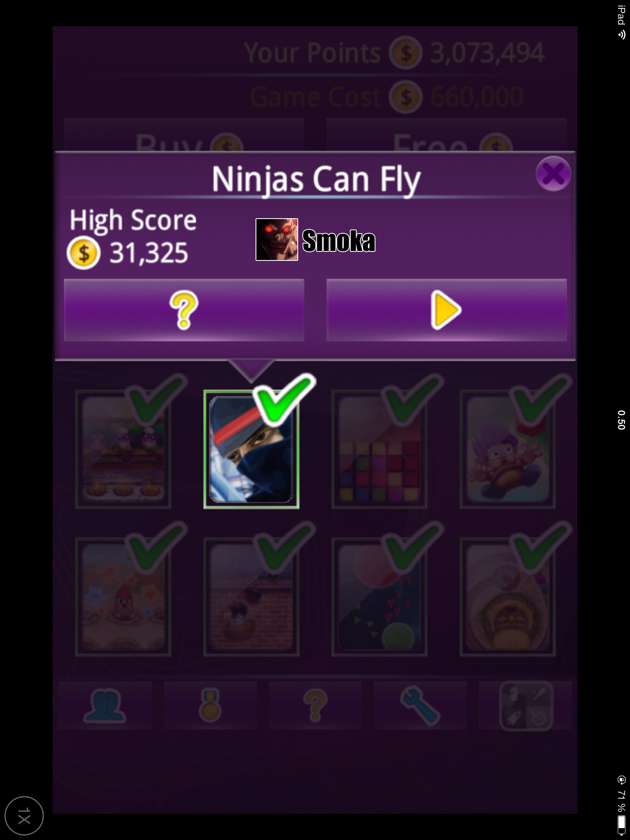The image size is (630, 840).
Task: Select the colored blocks puzzle game card
Action: pos(379,450)
